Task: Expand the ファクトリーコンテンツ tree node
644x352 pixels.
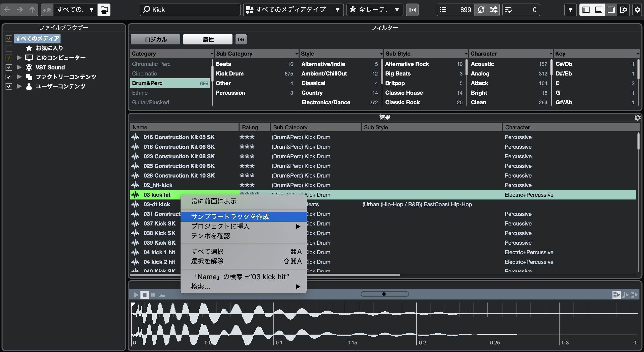Action: click(x=19, y=77)
